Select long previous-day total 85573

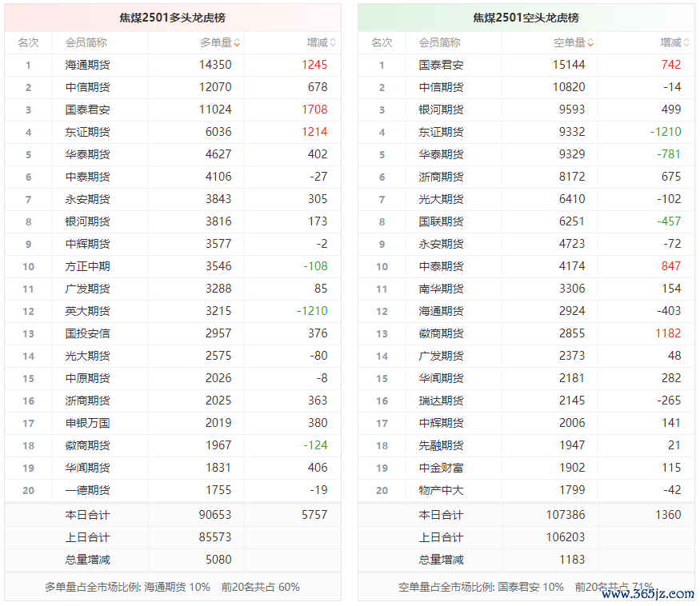pyautogui.click(x=215, y=536)
